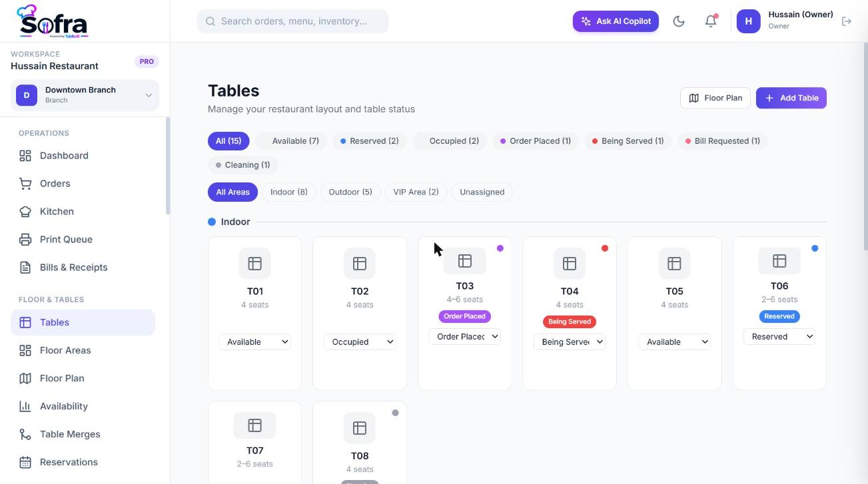Screen dimensions: 868x484
Task: Click the Add Table button
Action: coord(791,98)
